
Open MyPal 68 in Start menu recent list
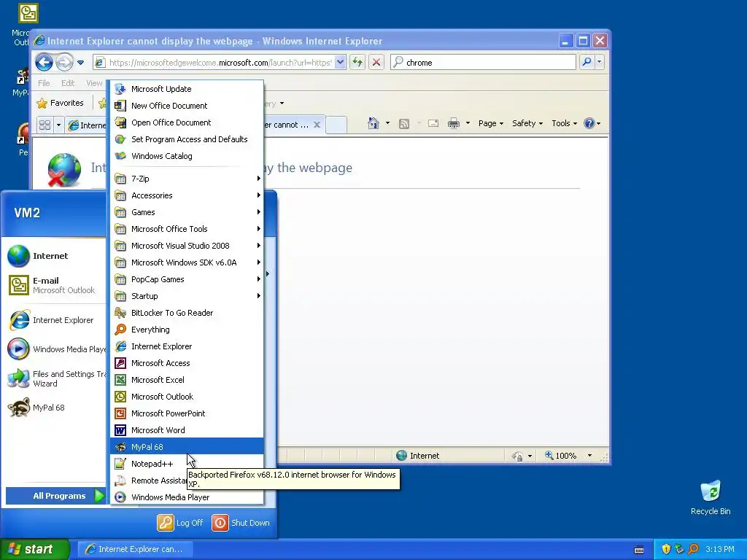55,408
